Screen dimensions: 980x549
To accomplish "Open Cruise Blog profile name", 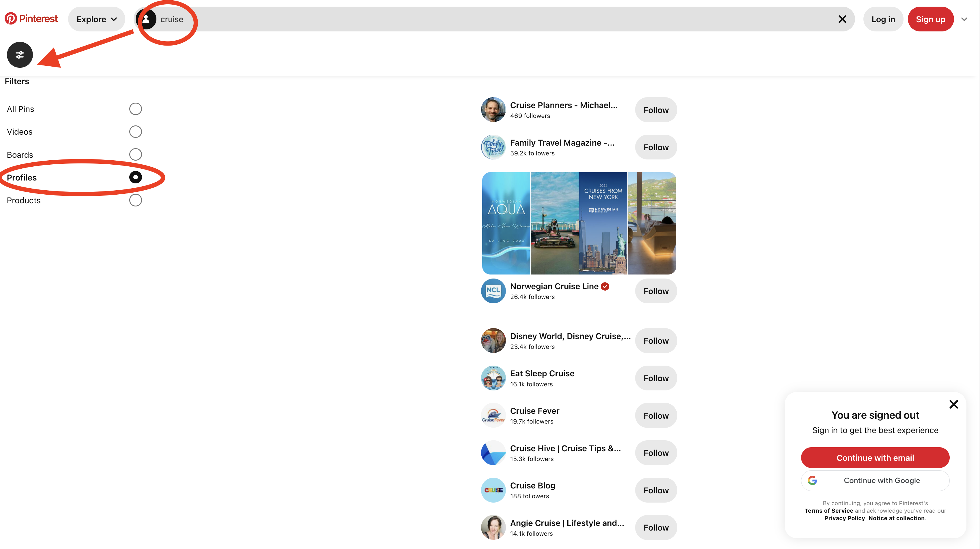I will [x=533, y=486].
